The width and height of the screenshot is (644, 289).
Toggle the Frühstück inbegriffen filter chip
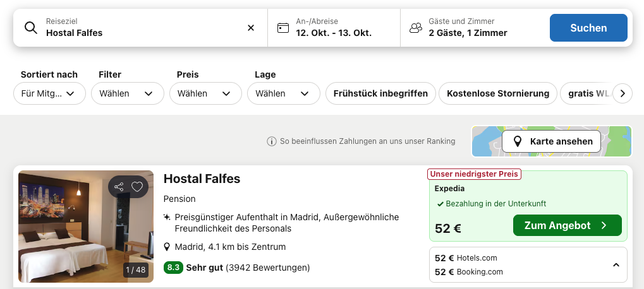click(x=380, y=93)
